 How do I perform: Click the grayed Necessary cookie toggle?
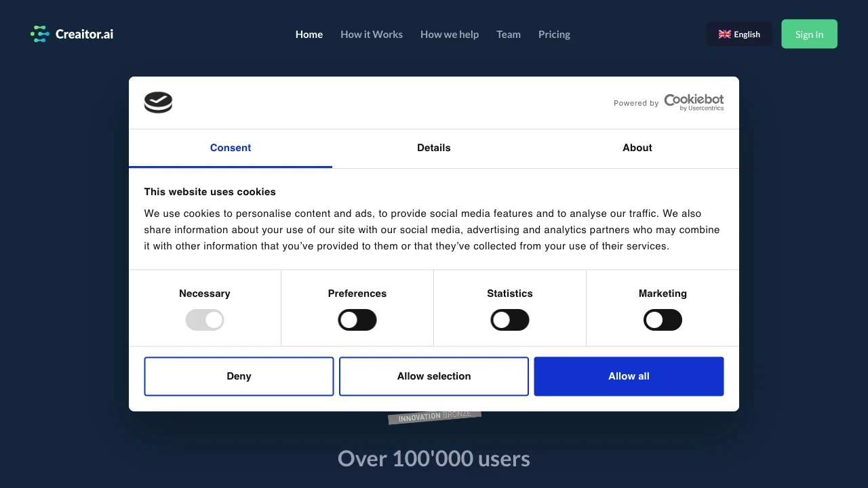tap(205, 319)
